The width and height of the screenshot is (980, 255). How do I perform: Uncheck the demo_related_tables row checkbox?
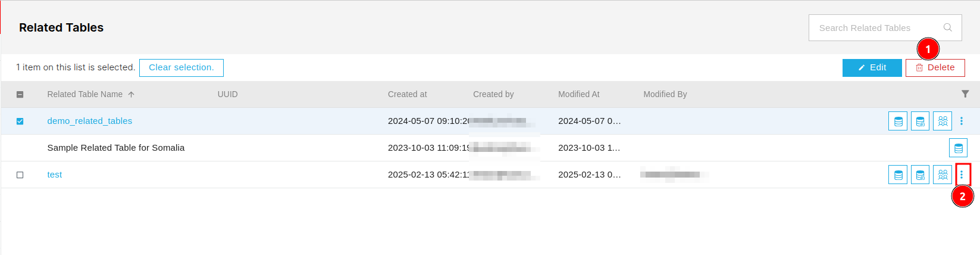pos(20,121)
